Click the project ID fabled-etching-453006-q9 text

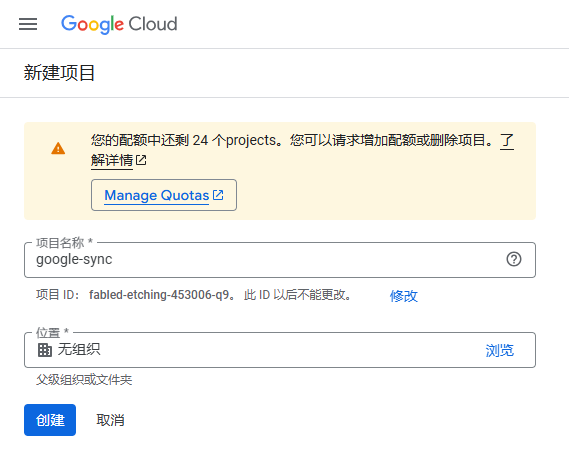[159, 295]
